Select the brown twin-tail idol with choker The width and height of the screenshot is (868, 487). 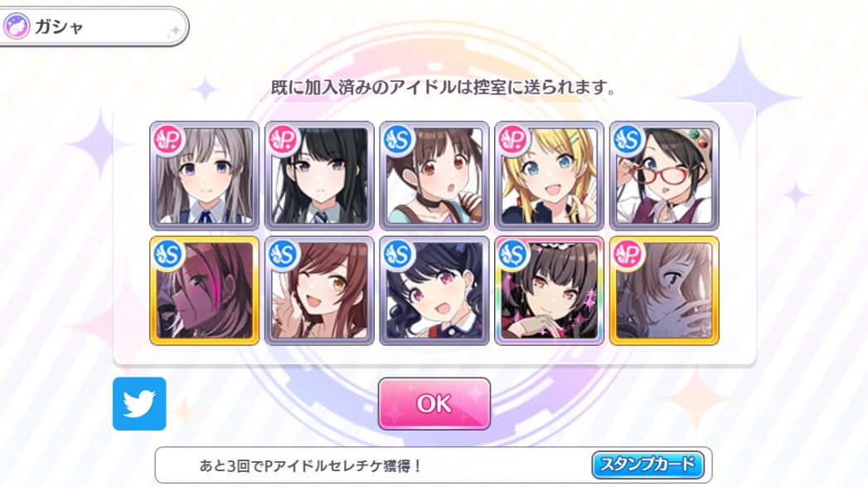coord(434,176)
